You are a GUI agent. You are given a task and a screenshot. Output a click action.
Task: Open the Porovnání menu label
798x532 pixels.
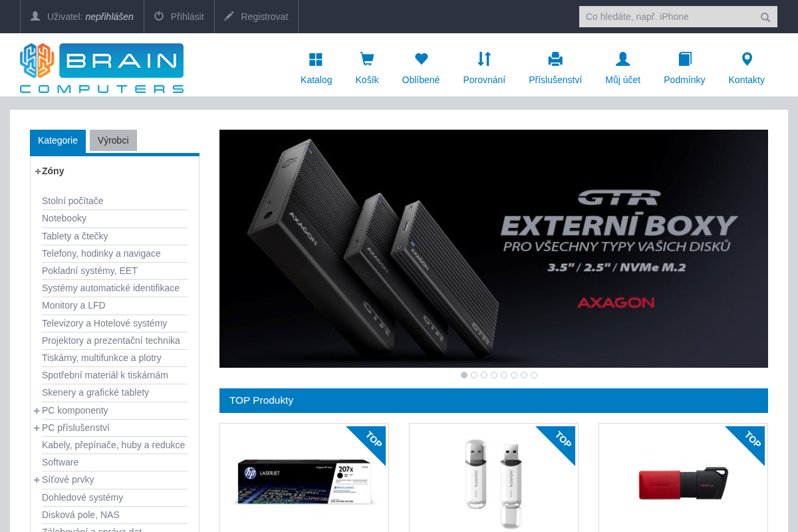484,80
